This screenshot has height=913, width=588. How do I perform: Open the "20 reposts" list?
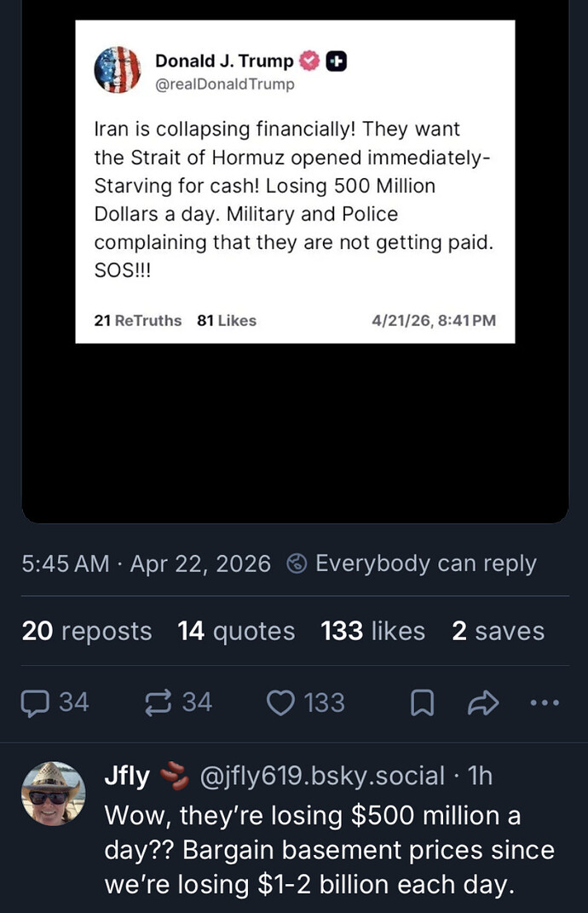click(x=86, y=631)
